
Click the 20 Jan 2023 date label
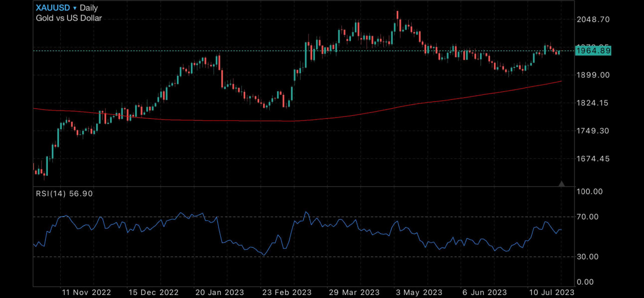point(221,293)
